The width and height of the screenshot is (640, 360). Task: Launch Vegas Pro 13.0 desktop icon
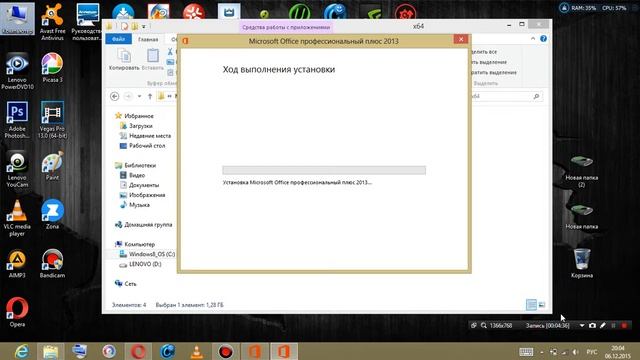click(x=52, y=120)
